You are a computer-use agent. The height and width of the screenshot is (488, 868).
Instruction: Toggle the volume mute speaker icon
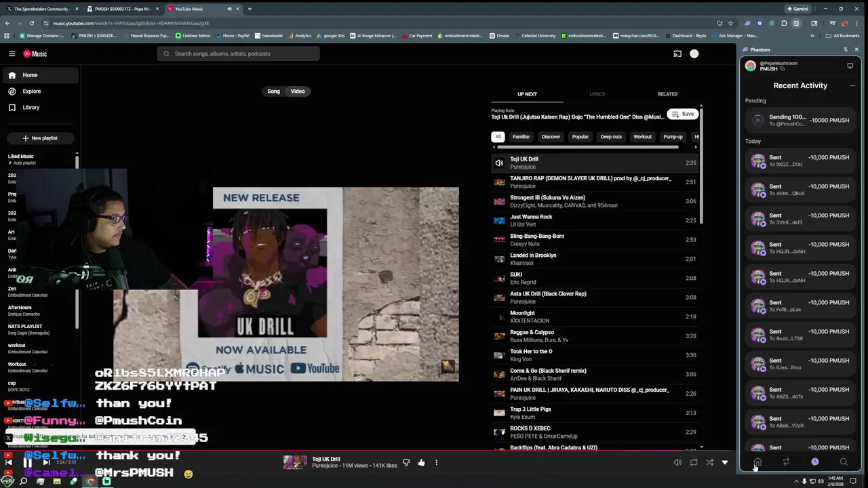pos(677,462)
